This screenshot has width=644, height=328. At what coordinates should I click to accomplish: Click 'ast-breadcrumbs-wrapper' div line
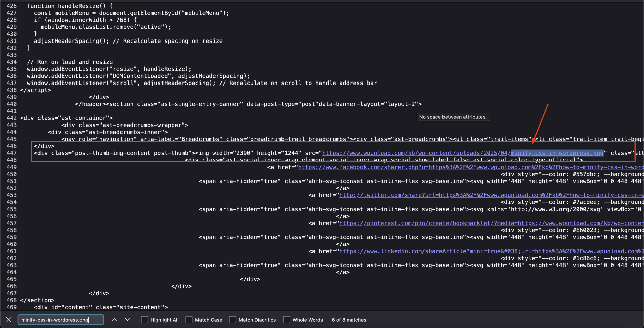tap(125, 125)
